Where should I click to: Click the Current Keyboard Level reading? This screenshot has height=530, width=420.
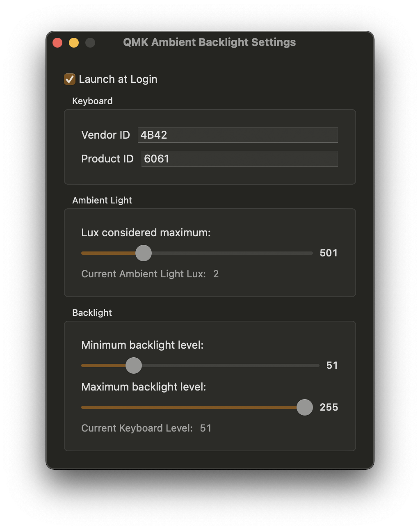coord(205,428)
